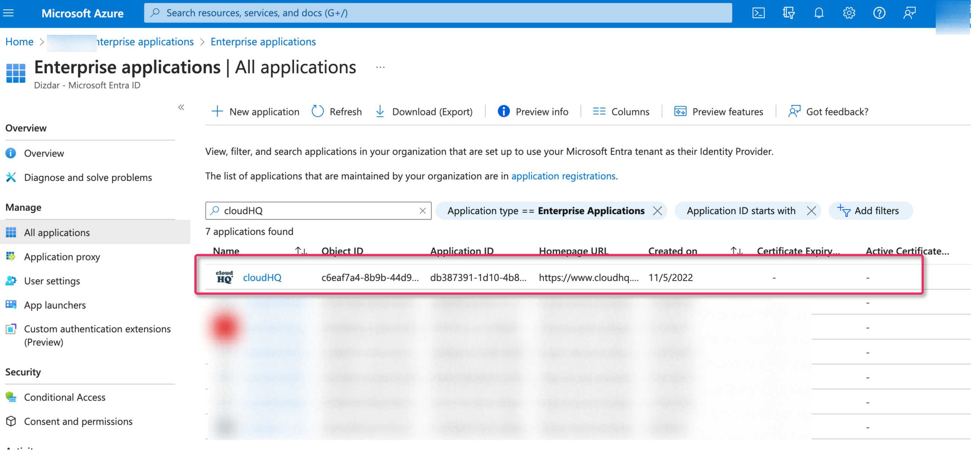The width and height of the screenshot is (980, 450).
Task: Click in the cloudHQ application search field
Action: tap(318, 210)
